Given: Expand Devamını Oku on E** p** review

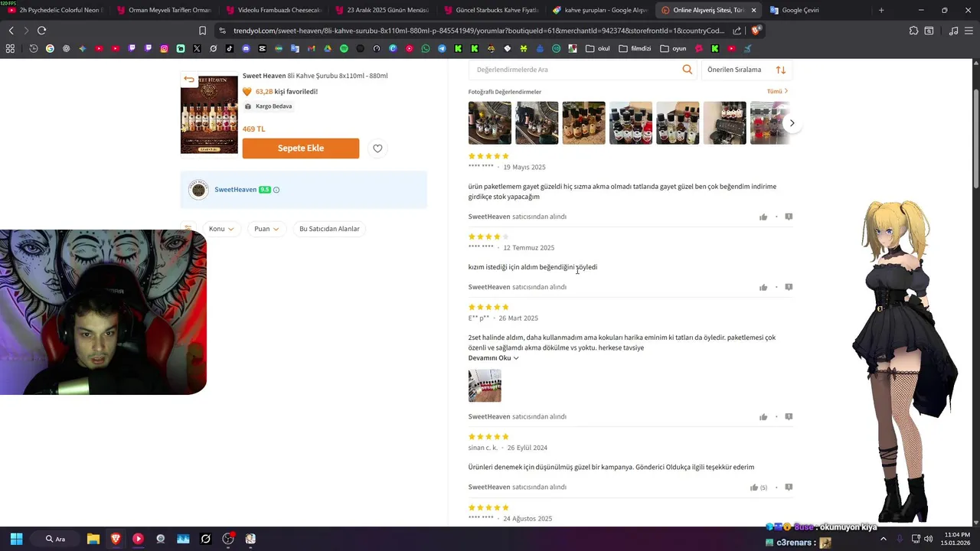Looking at the screenshot, I should (494, 358).
